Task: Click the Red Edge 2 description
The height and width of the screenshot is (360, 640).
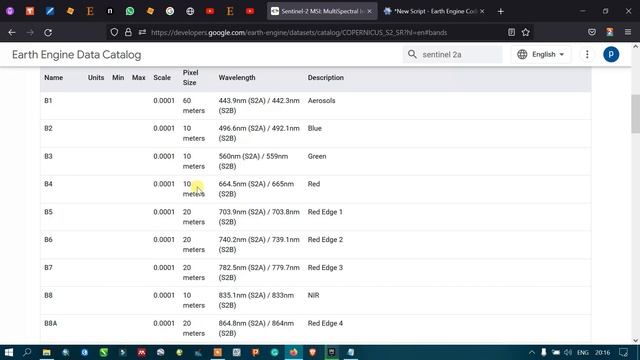Action: point(325,240)
